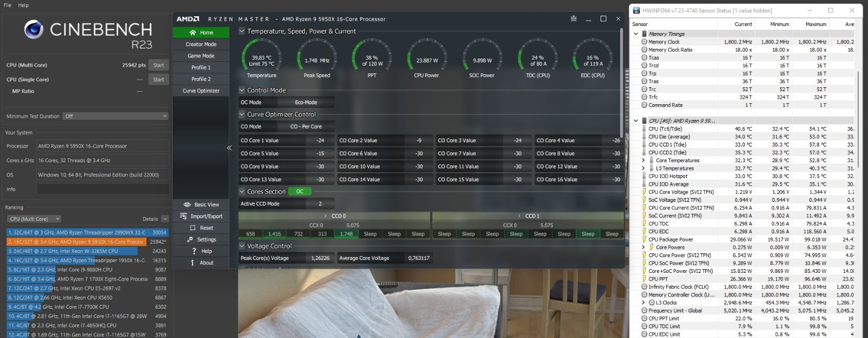Screen dimensions: 868x338
Task: Select Profile 2 tab
Action: tap(201, 79)
